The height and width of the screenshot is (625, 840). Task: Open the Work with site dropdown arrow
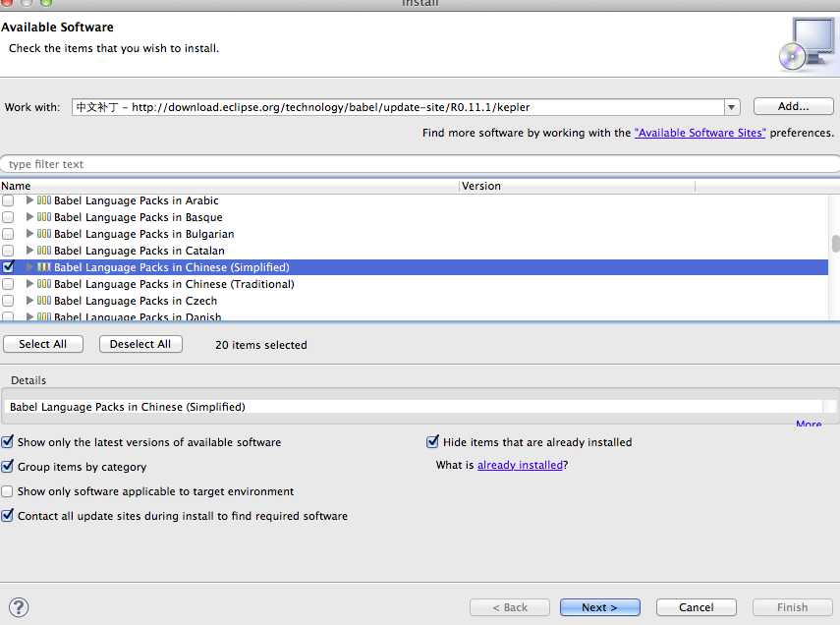(x=731, y=107)
